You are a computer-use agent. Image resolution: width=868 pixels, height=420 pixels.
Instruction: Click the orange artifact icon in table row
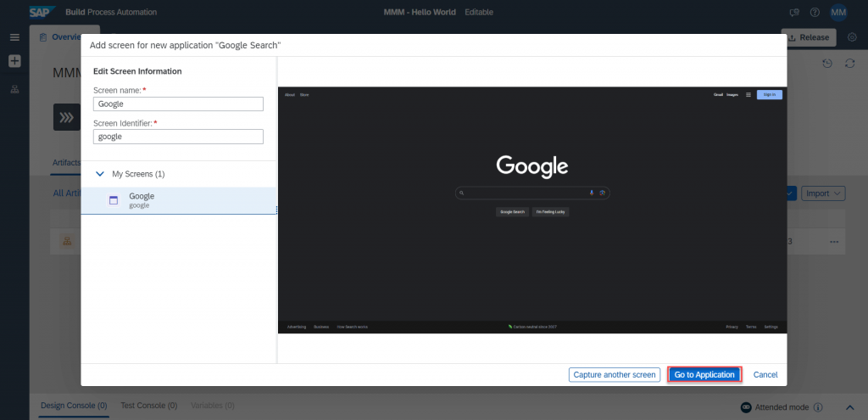(68, 242)
